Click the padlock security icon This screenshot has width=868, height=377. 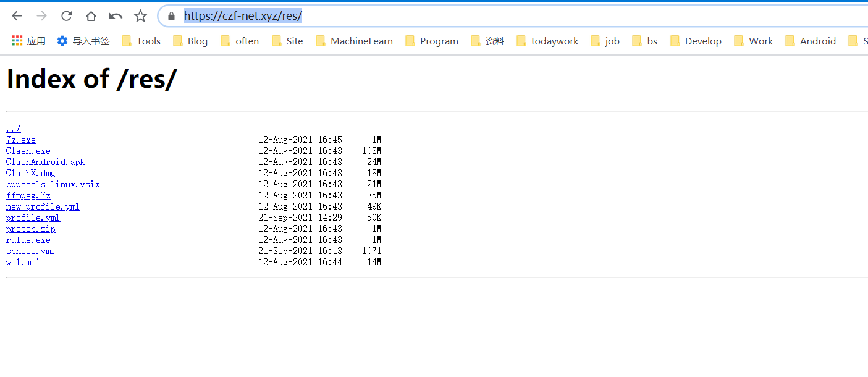point(171,15)
